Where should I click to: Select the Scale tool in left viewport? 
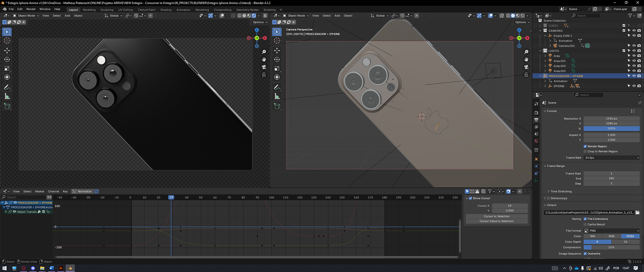(7, 69)
